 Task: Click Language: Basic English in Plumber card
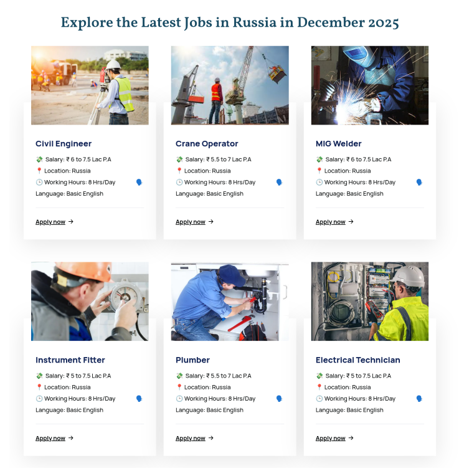[210, 410]
